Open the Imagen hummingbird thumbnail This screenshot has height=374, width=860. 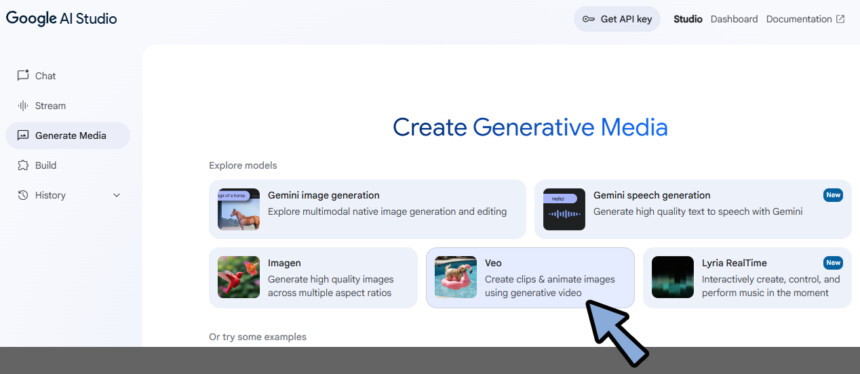[x=239, y=277]
